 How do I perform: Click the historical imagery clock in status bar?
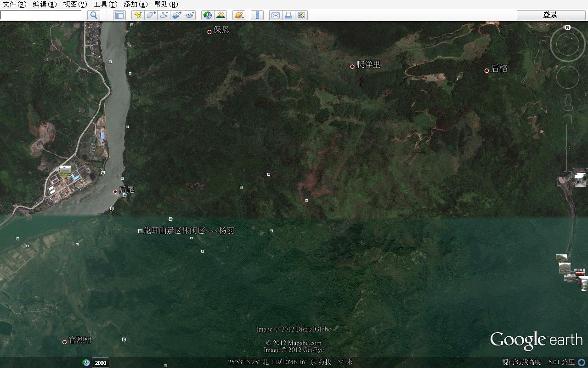[86, 362]
